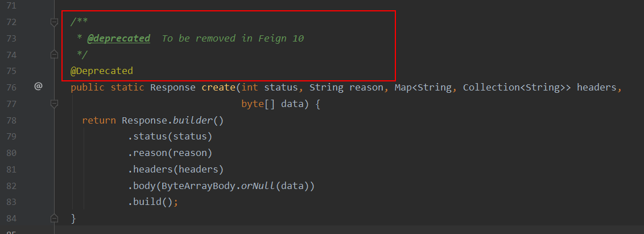Click line number 80 in the gutter
Viewport: 644px width, 234px height.
tap(11, 153)
